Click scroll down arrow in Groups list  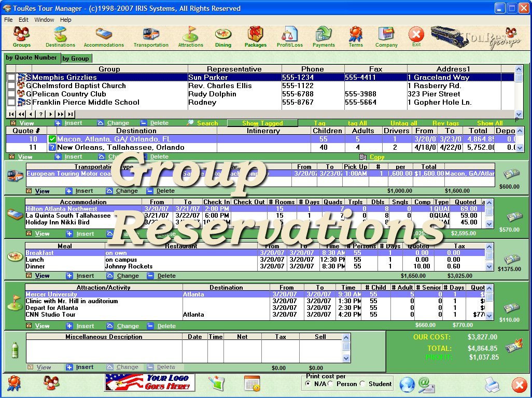point(519,114)
